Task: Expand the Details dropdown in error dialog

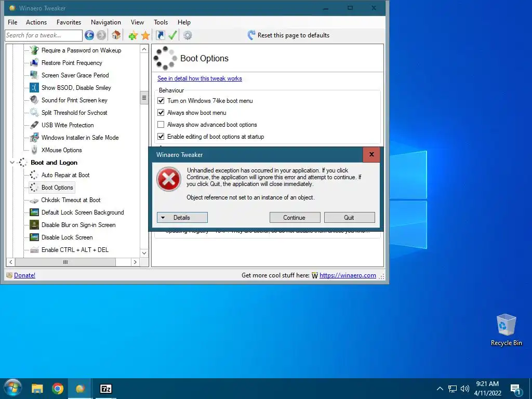Action: [182, 218]
